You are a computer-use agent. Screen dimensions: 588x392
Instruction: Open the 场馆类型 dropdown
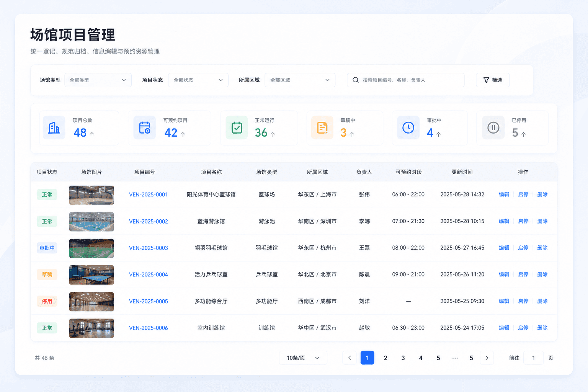(x=98, y=80)
